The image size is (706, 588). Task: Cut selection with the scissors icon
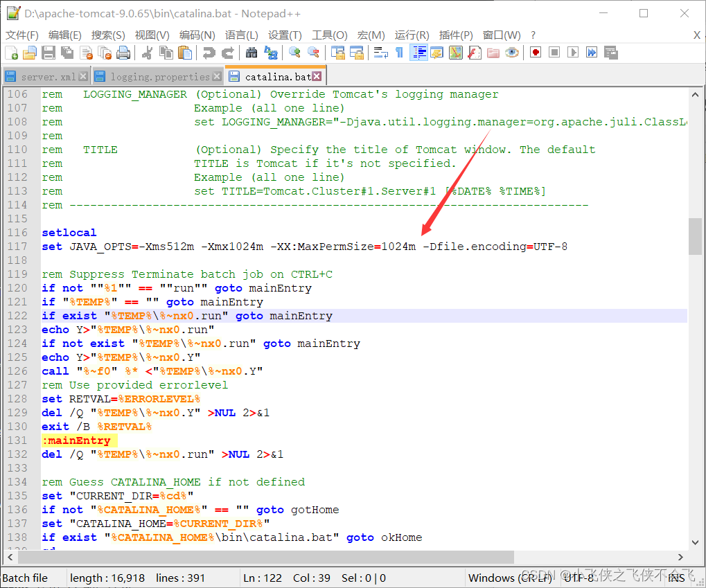pos(147,53)
